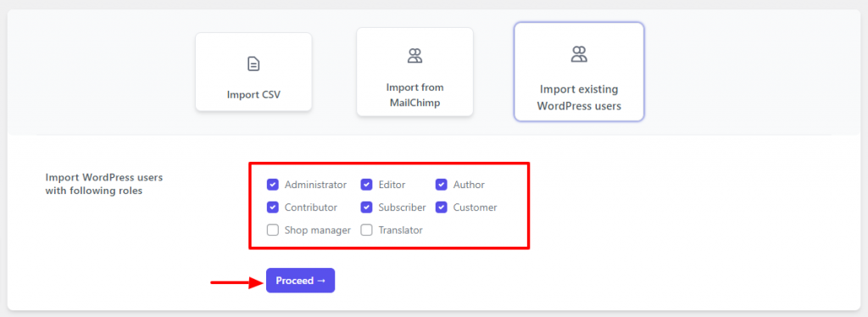The image size is (868, 317).
Task: Tick the Translator role checkbox
Action: pyautogui.click(x=366, y=231)
